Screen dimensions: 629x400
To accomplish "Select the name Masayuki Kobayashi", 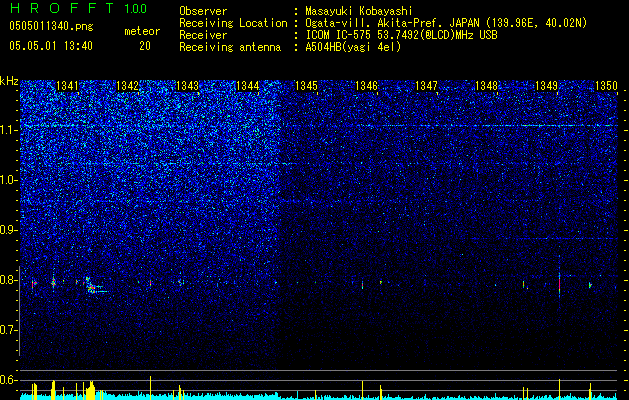I will (x=359, y=11).
